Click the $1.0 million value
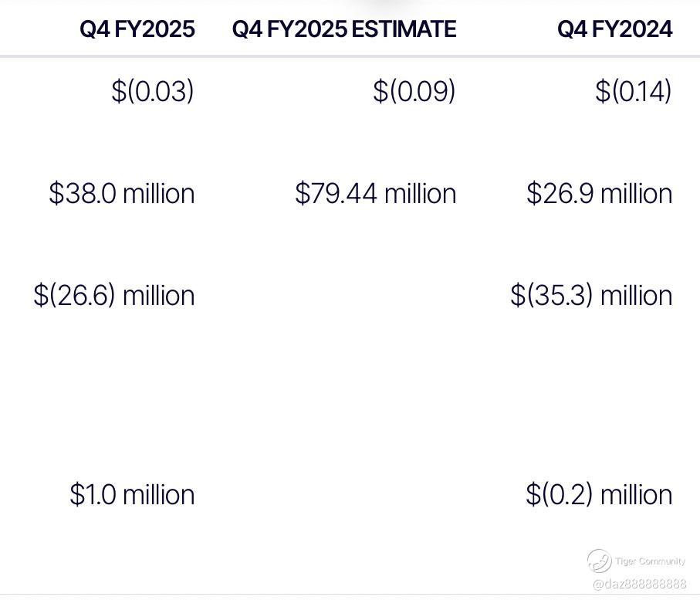Screen dimensions: 700x600 pyautogui.click(x=132, y=494)
